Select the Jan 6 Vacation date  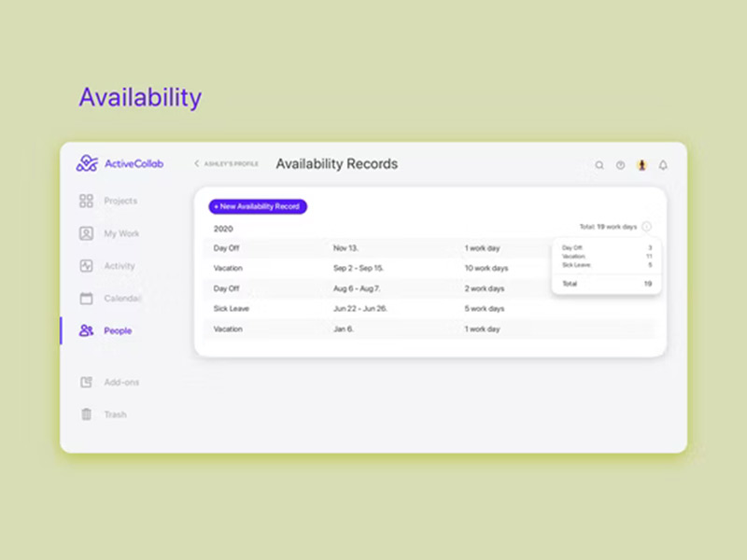click(343, 329)
